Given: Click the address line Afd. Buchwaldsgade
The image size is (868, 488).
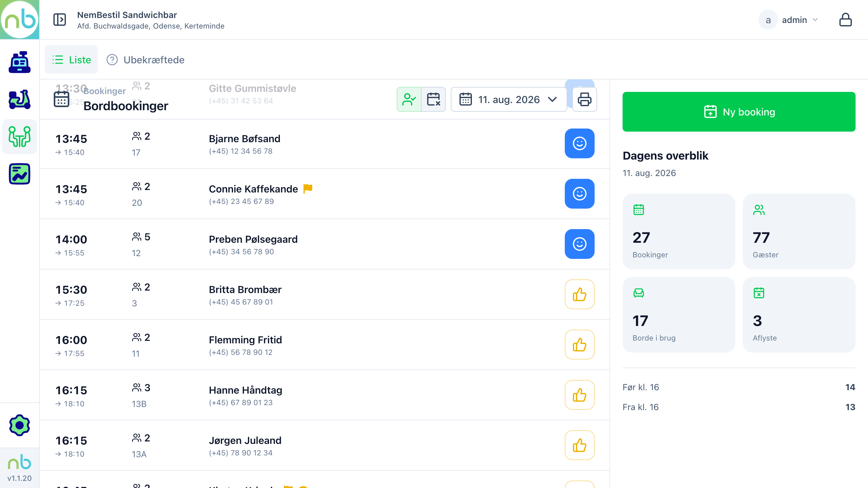Looking at the screenshot, I should coord(151,26).
